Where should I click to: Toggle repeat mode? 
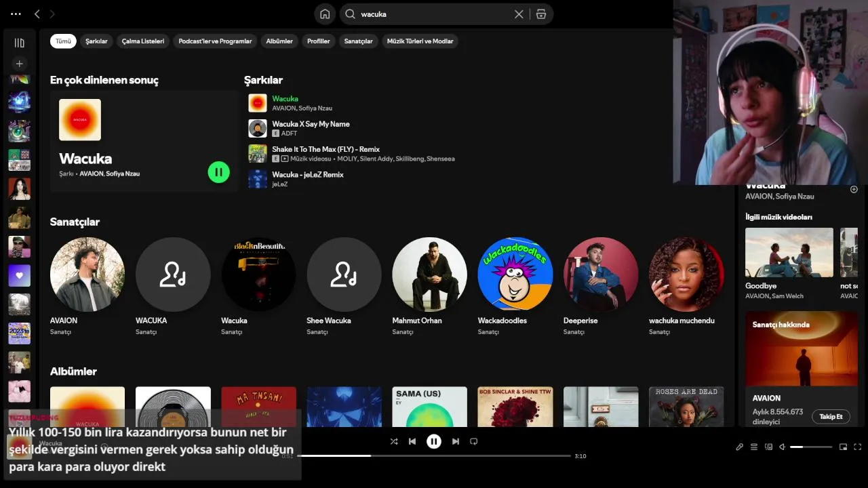474,441
